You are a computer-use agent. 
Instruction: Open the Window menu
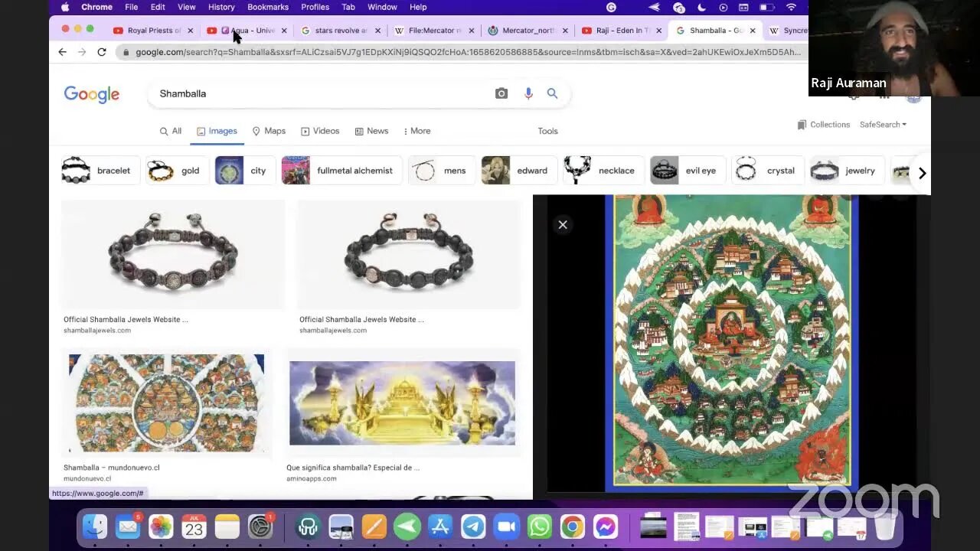382,7
